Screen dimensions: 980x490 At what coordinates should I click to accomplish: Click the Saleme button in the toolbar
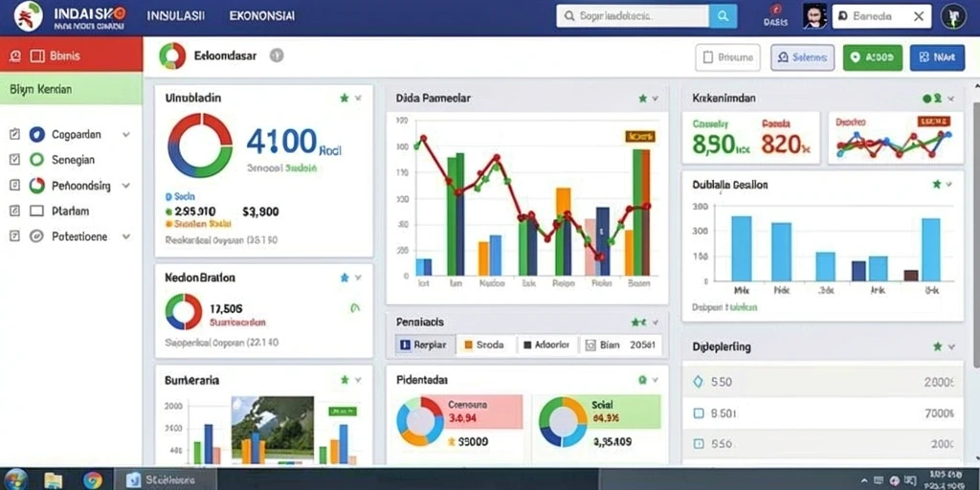click(x=803, y=57)
